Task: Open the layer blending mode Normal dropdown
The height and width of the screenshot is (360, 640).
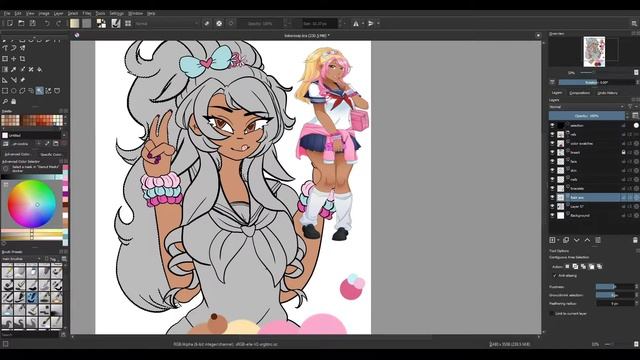Action: coord(587,107)
